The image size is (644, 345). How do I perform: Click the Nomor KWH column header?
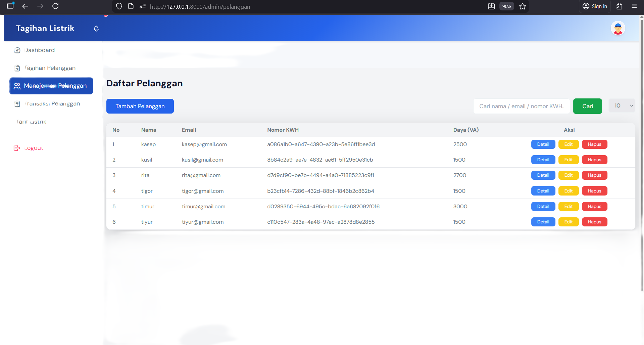(283, 130)
